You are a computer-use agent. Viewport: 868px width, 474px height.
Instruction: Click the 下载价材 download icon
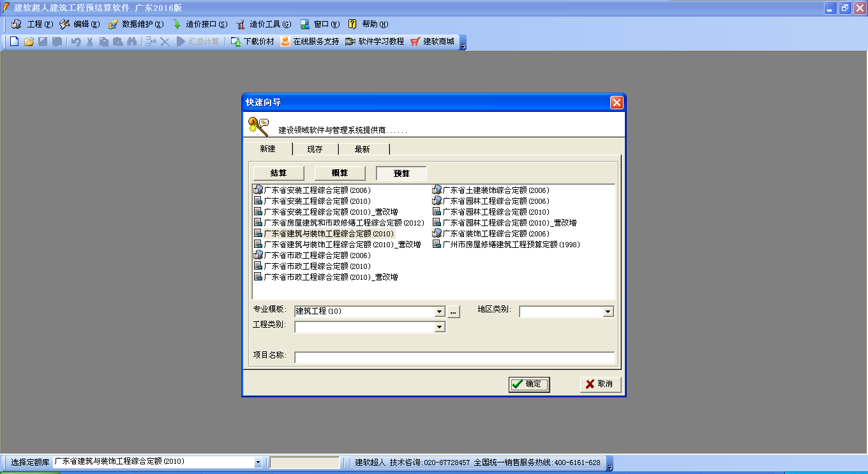(x=252, y=42)
